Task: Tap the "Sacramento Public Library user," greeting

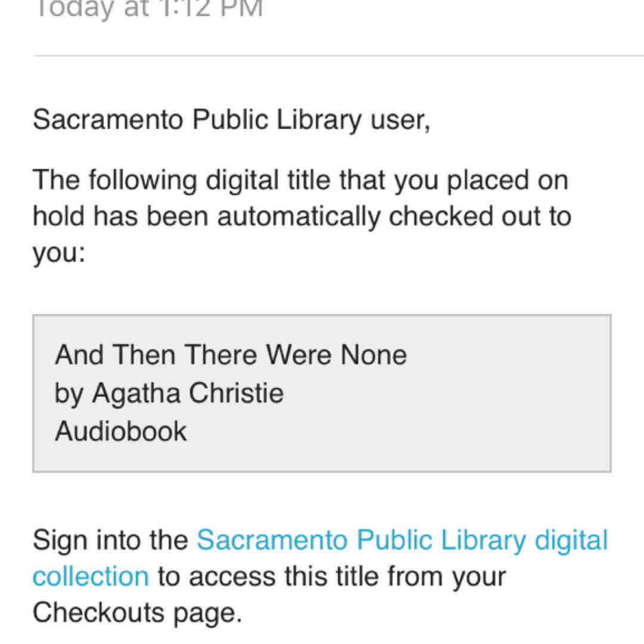Action: tap(231, 120)
